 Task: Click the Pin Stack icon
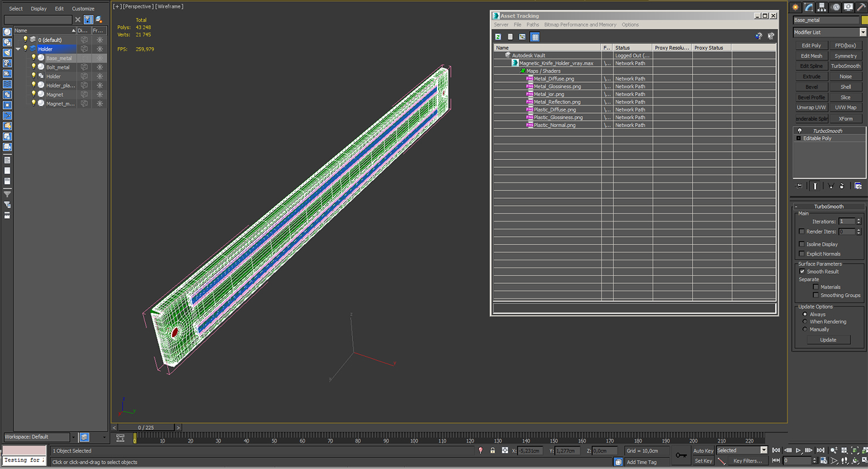[799, 186]
